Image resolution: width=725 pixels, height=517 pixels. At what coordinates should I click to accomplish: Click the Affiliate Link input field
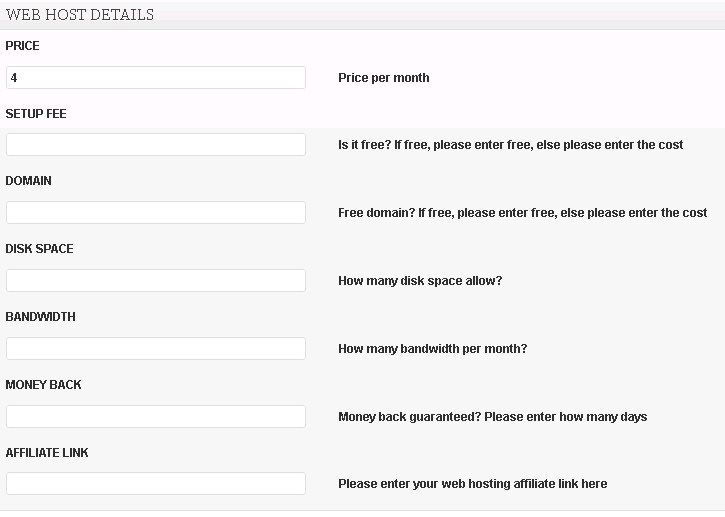(x=155, y=484)
